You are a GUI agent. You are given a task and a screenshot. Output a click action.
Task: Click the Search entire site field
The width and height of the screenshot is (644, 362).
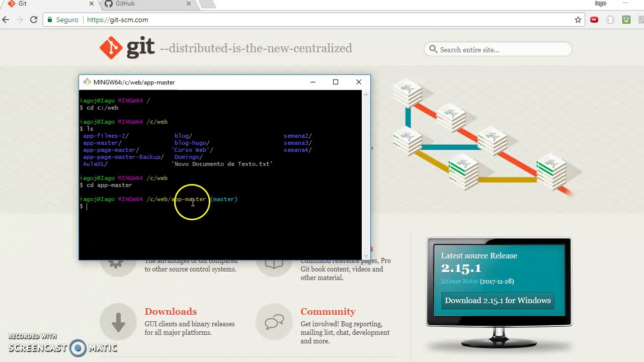pyautogui.click(x=498, y=49)
